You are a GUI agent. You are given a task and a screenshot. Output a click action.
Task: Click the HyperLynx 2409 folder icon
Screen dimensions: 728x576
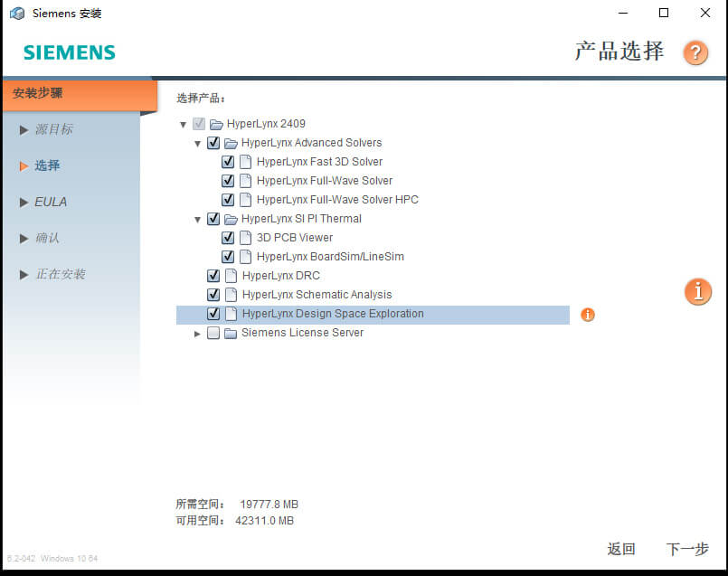(x=216, y=124)
